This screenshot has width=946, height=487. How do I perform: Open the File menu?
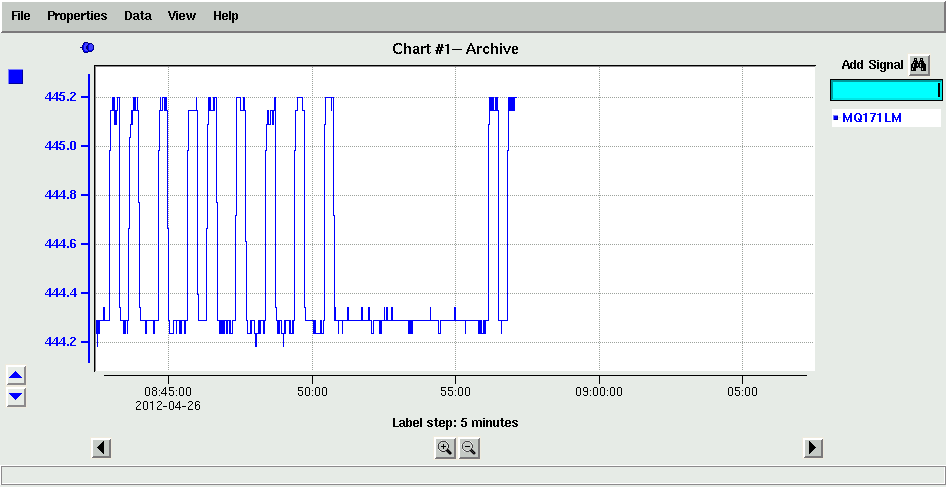coord(21,16)
